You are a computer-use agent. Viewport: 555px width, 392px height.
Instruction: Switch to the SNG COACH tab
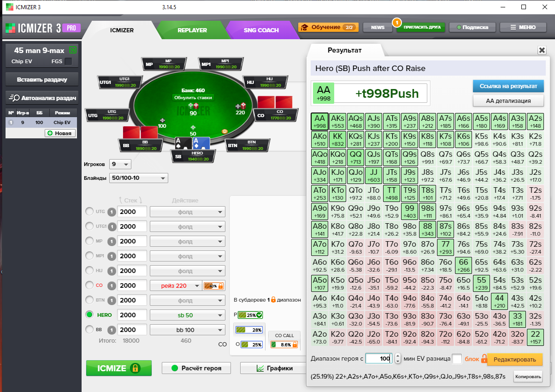261,30
